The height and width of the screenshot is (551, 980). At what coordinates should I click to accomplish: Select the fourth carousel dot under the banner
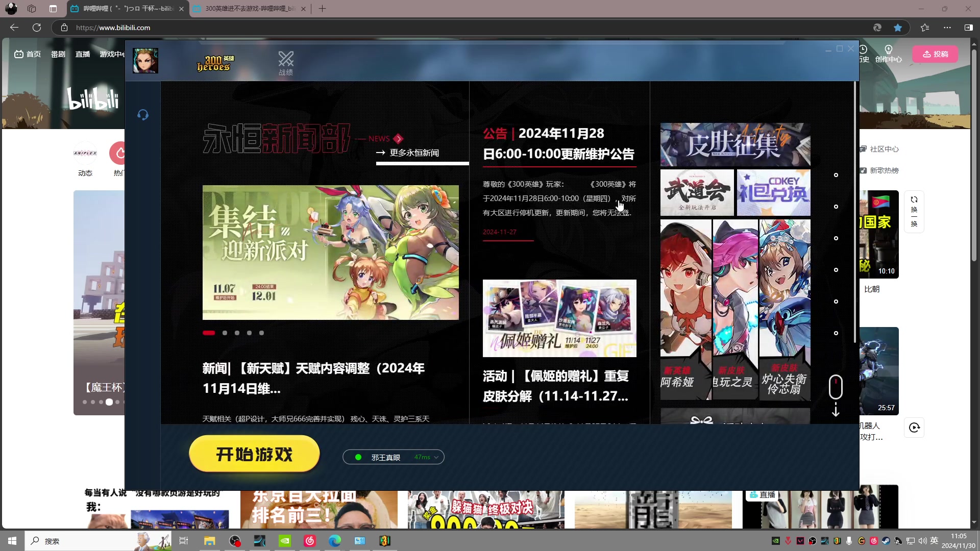click(249, 333)
